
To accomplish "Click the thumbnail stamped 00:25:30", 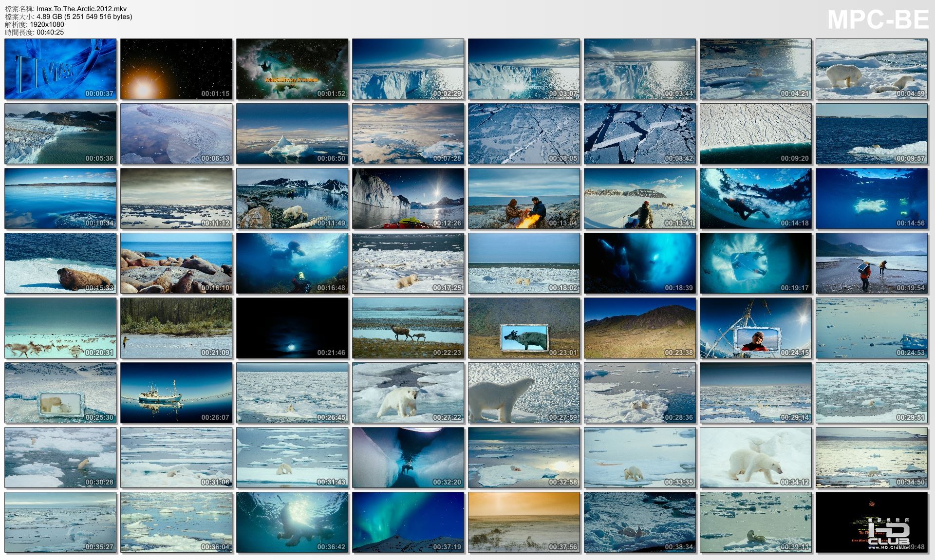I will (60, 393).
